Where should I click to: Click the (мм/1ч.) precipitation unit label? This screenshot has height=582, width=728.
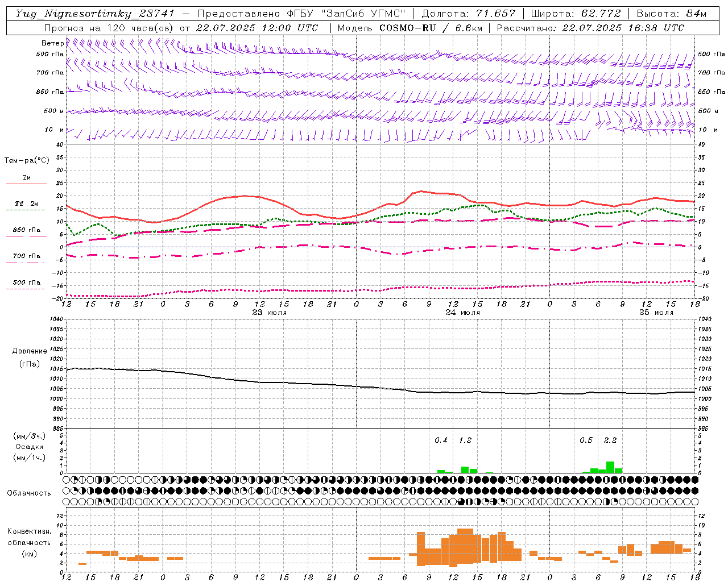(30, 458)
